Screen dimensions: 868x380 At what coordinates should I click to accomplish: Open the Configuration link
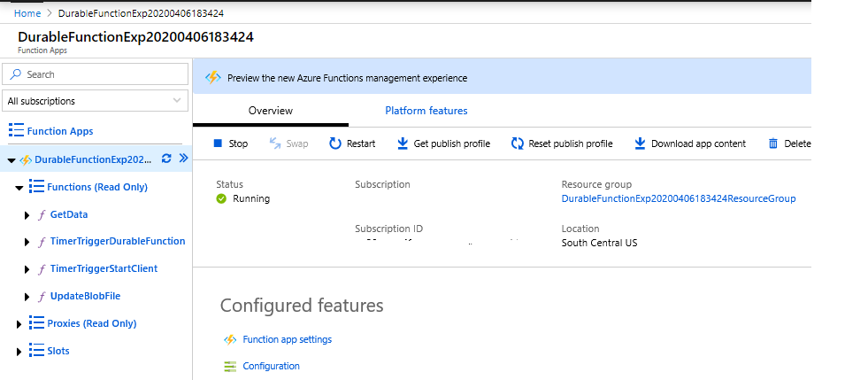point(272,366)
